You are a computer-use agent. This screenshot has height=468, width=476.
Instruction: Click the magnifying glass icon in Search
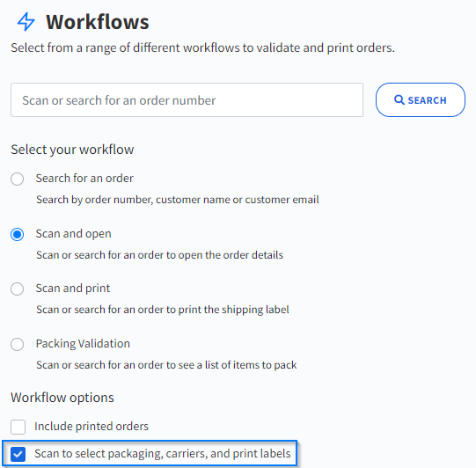399,100
